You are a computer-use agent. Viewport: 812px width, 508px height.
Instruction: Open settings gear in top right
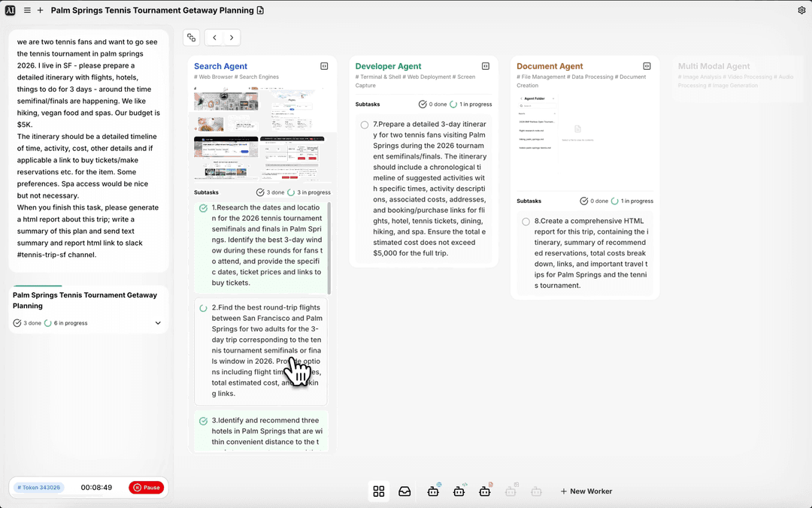point(801,11)
